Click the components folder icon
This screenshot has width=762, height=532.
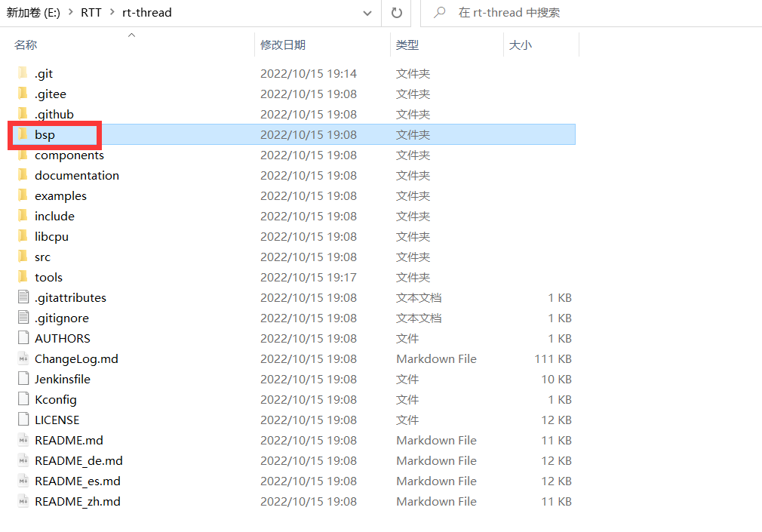23,155
